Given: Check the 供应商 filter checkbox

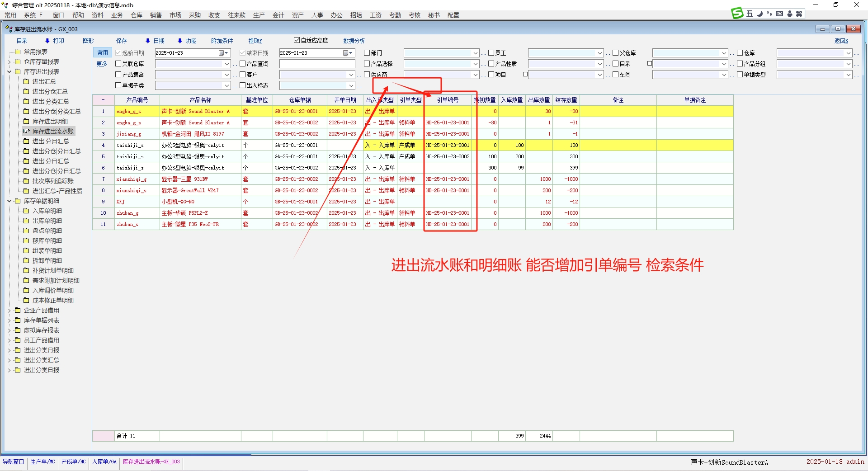Looking at the screenshot, I should (x=367, y=75).
